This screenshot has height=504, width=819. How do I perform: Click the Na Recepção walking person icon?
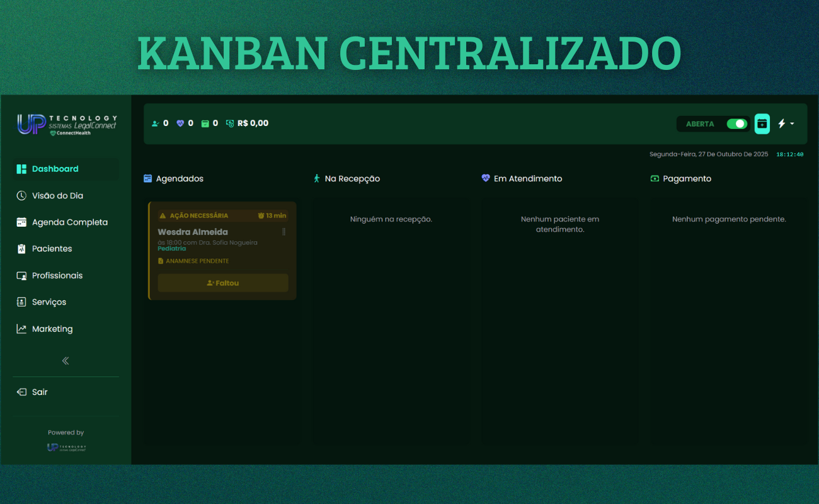coord(317,178)
